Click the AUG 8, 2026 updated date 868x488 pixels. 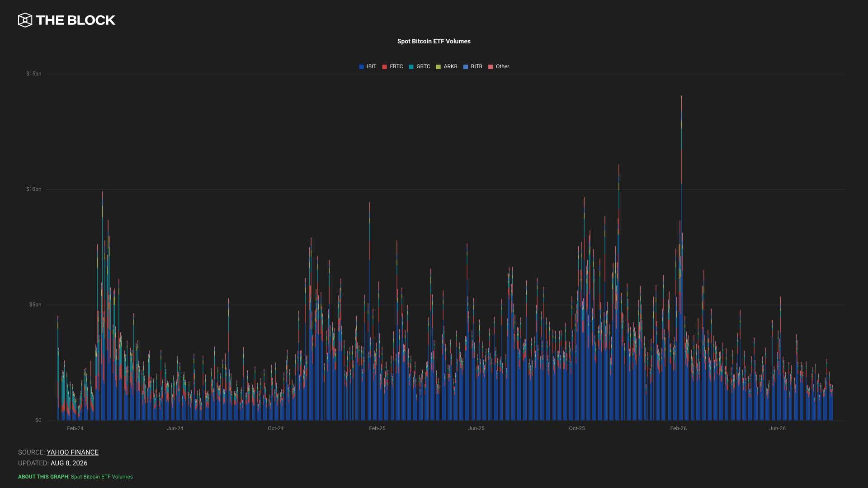tap(69, 463)
